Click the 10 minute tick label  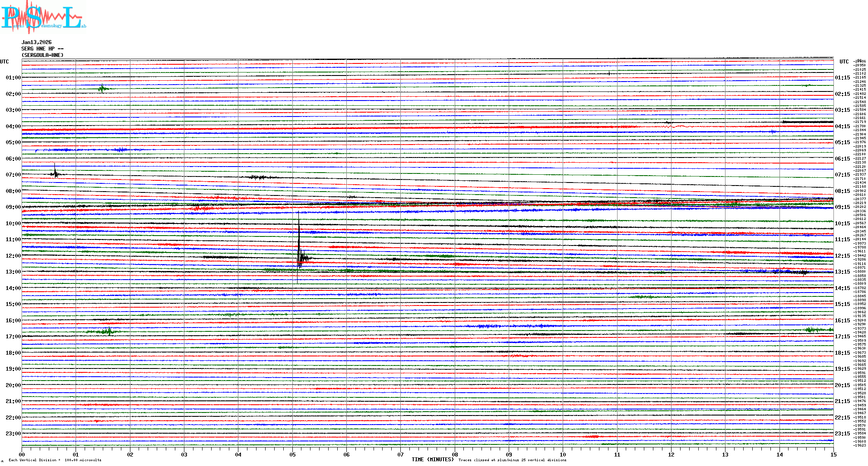[563, 455]
